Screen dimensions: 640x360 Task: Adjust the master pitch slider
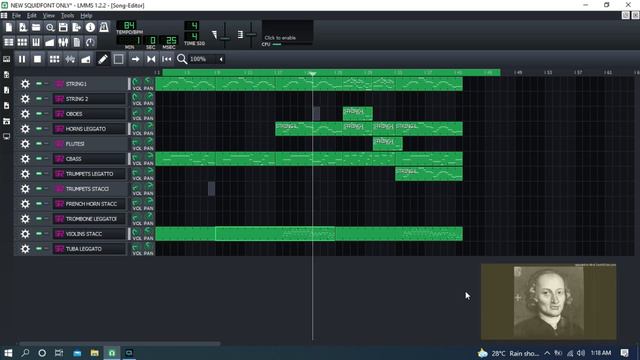[x=251, y=34]
